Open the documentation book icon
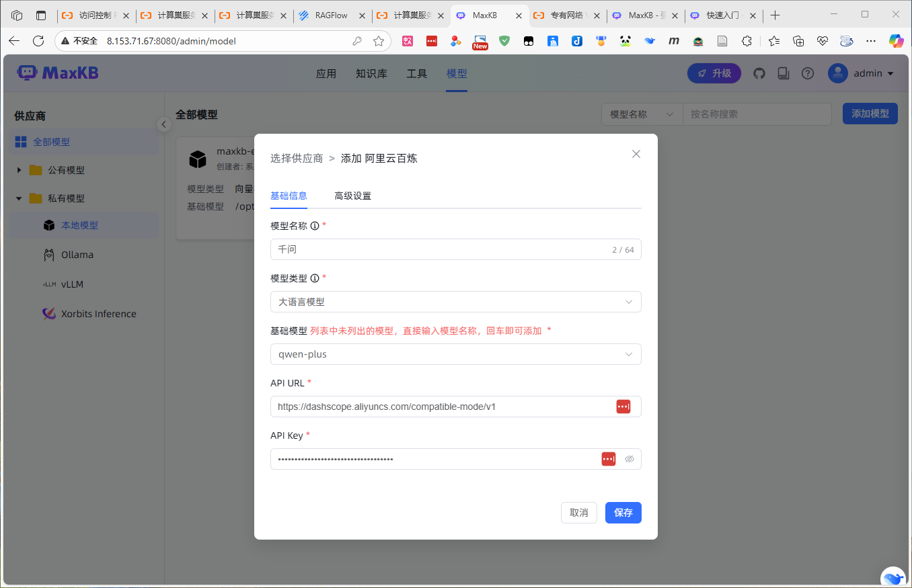This screenshot has height=588, width=912. coord(783,73)
